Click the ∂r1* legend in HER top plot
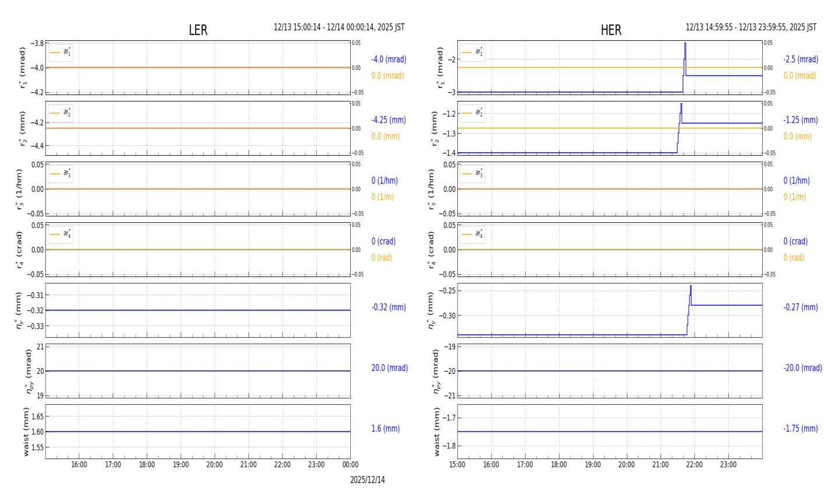824x504 pixels. 472,52
